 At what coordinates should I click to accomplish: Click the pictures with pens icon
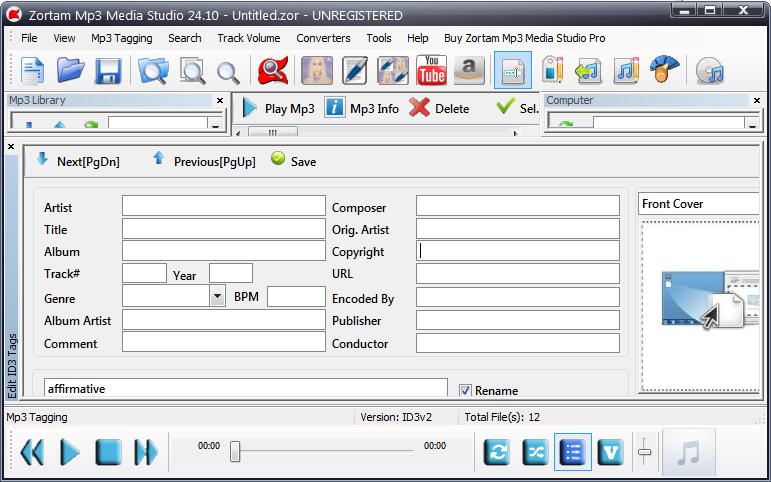[392, 71]
